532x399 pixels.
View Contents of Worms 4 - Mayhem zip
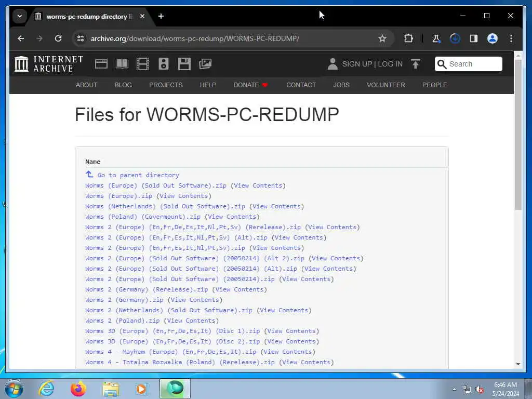[x=288, y=352]
